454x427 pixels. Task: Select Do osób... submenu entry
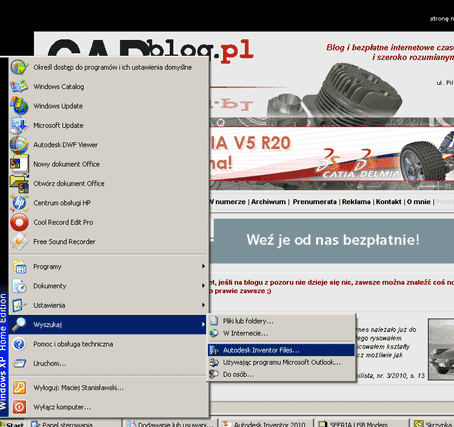(x=282, y=374)
